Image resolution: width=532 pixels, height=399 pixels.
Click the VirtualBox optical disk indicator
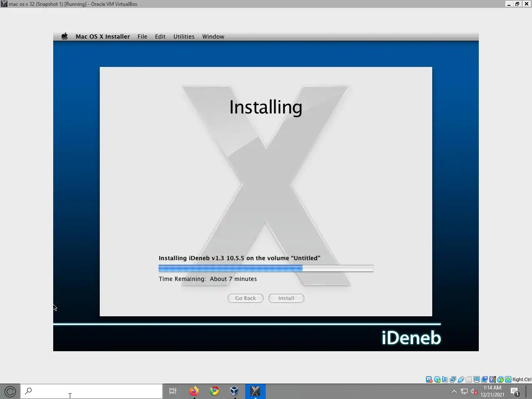tap(437, 379)
